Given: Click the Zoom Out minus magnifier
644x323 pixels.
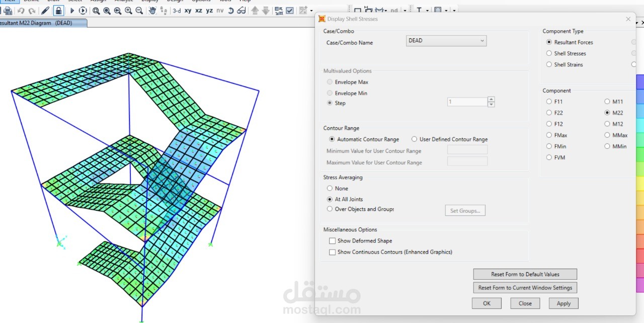Looking at the screenshot, I should pyautogui.click(x=139, y=11).
